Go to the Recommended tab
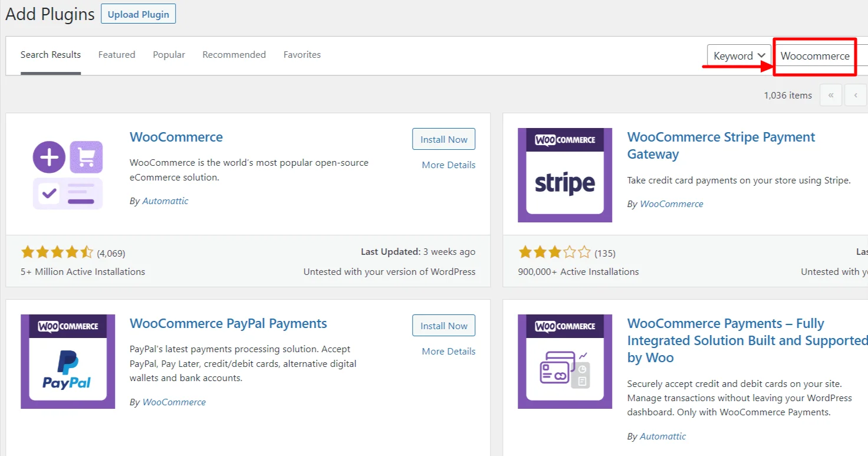This screenshot has height=456, width=868. pyautogui.click(x=234, y=55)
